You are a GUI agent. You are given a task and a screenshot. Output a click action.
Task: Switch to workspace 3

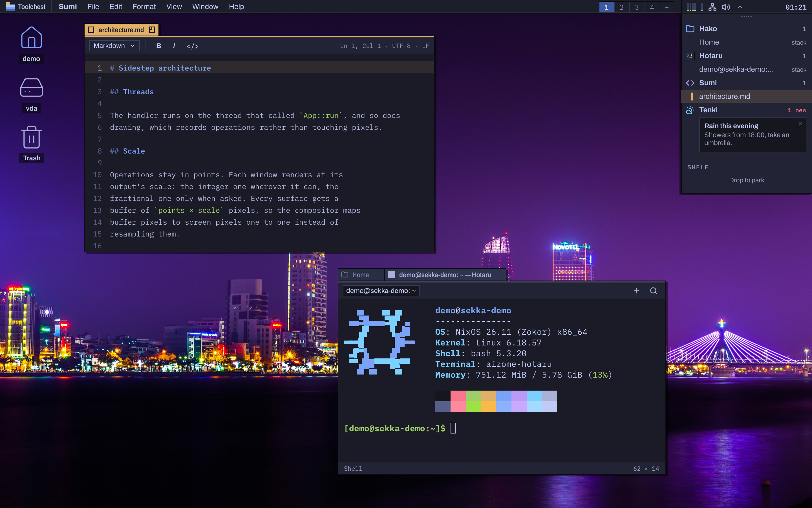coord(637,7)
